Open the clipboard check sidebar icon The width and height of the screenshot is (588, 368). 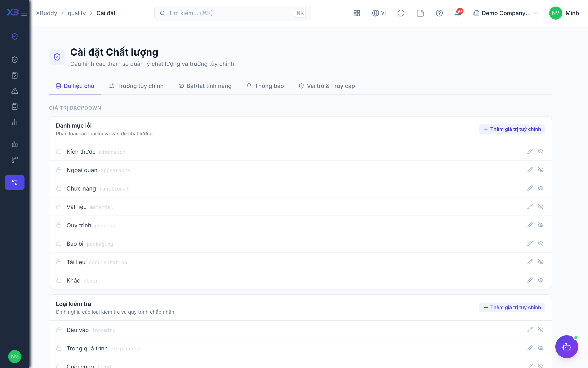click(x=14, y=75)
